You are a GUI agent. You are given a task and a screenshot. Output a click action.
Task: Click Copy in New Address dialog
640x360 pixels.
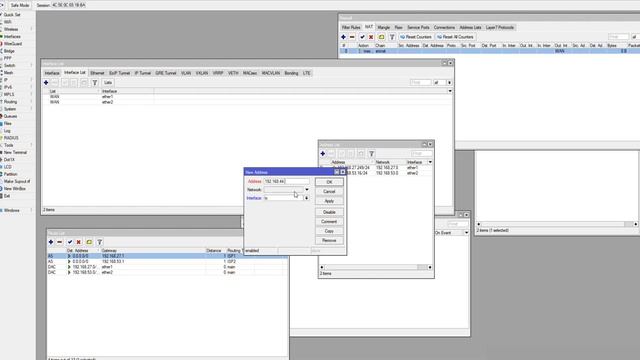329,231
